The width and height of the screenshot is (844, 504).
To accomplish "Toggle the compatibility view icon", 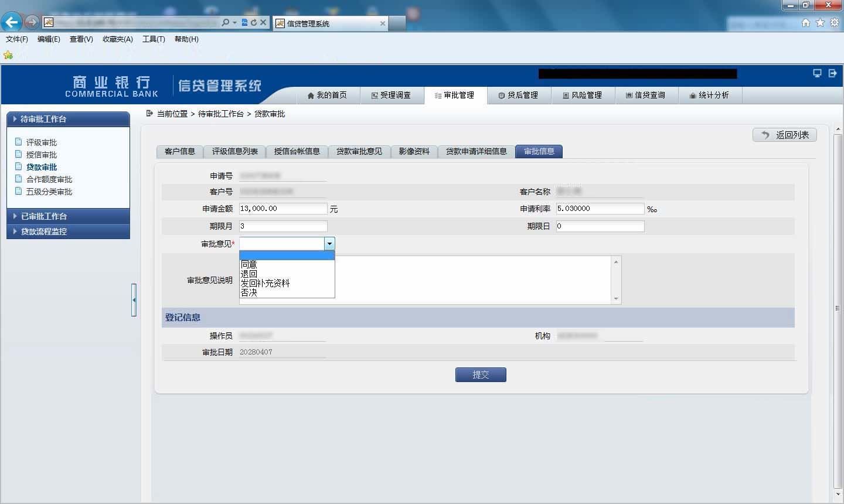I will tap(244, 23).
